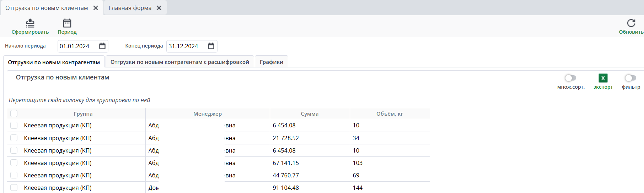The height and width of the screenshot is (193, 644).
Task: Export table via the Excel экспорт icon
Action: (603, 78)
